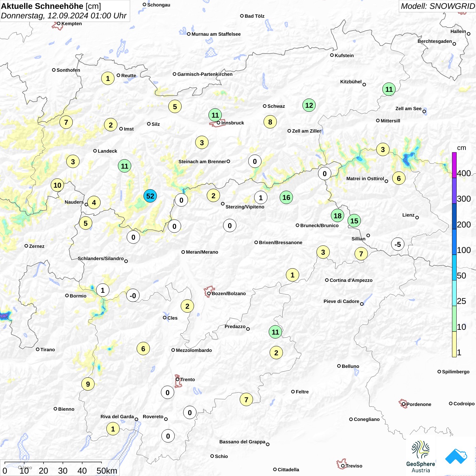Select the yellow 10 cm station marker
The image size is (476, 476).
(x=57, y=185)
